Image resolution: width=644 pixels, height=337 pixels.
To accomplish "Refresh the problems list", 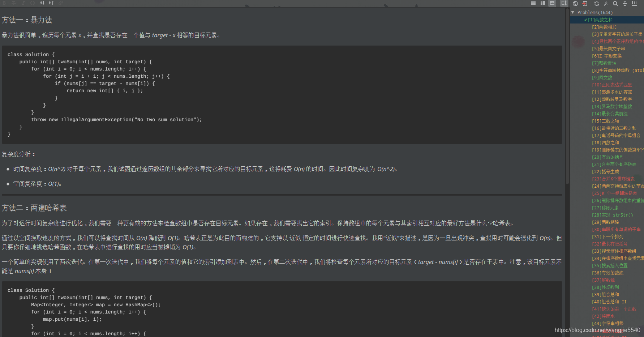I will pyautogui.click(x=597, y=4).
